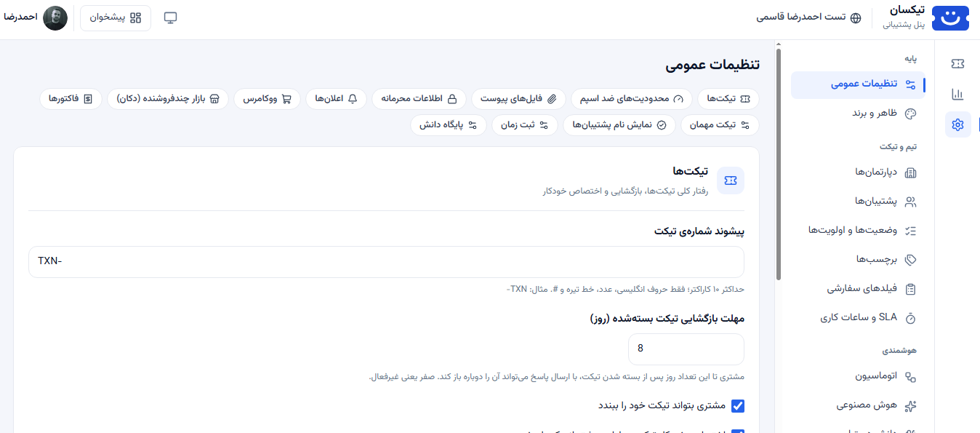
Task: Open ظاهر و برند settings page
Action: [x=858, y=114]
